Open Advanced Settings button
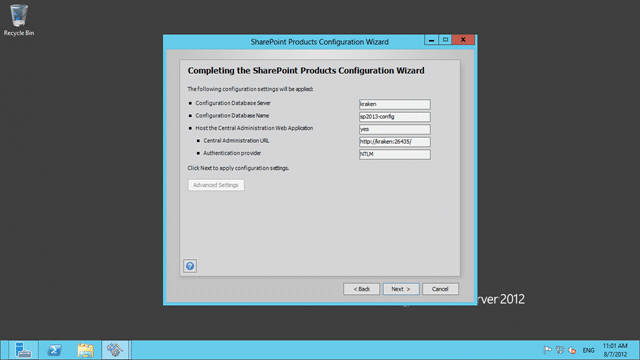 pyautogui.click(x=216, y=185)
